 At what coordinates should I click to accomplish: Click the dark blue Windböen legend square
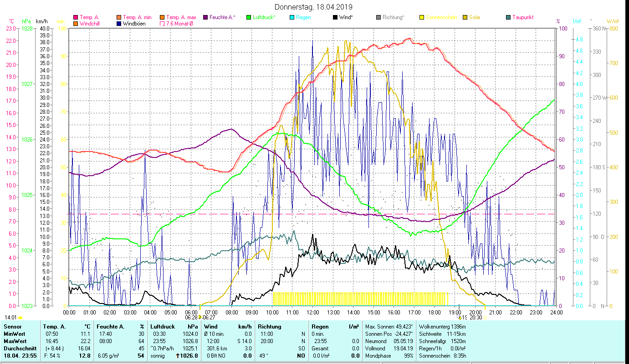tap(119, 24)
